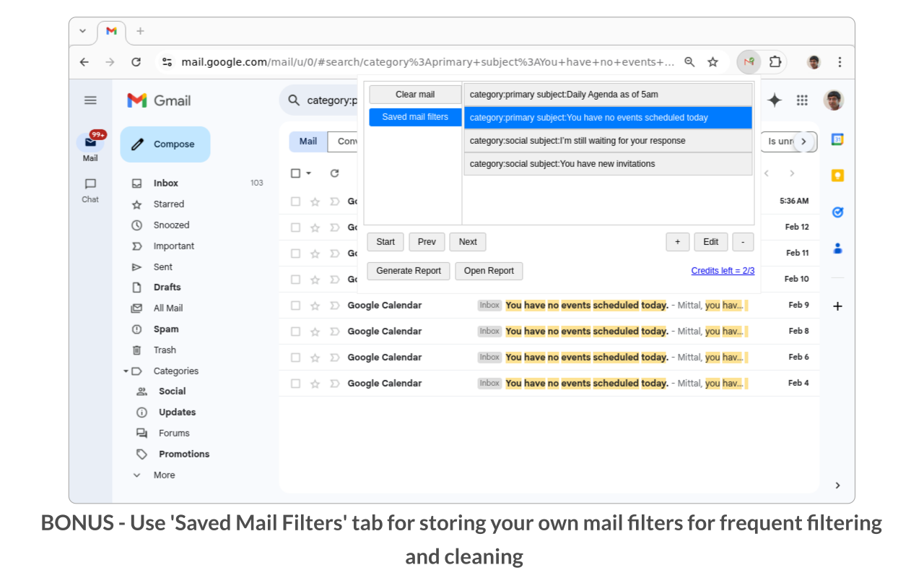This screenshot has height=578, width=924.
Task: Select the Feb 4 Google Calendar email checkbox
Action: (x=295, y=384)
